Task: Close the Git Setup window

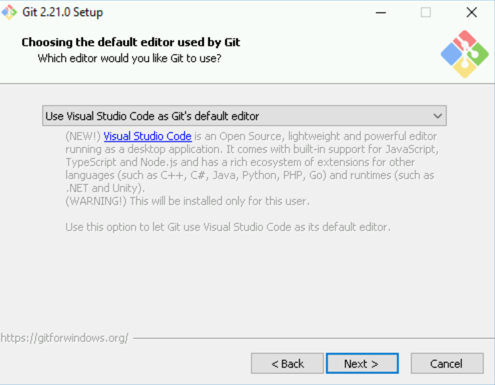Action: pos(471,13)
